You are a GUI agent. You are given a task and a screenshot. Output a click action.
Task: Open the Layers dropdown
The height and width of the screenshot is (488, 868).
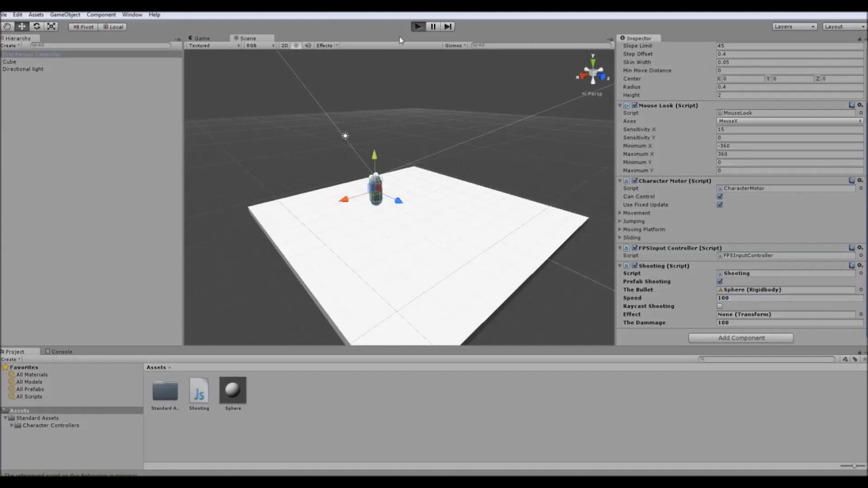coord(794,26)
